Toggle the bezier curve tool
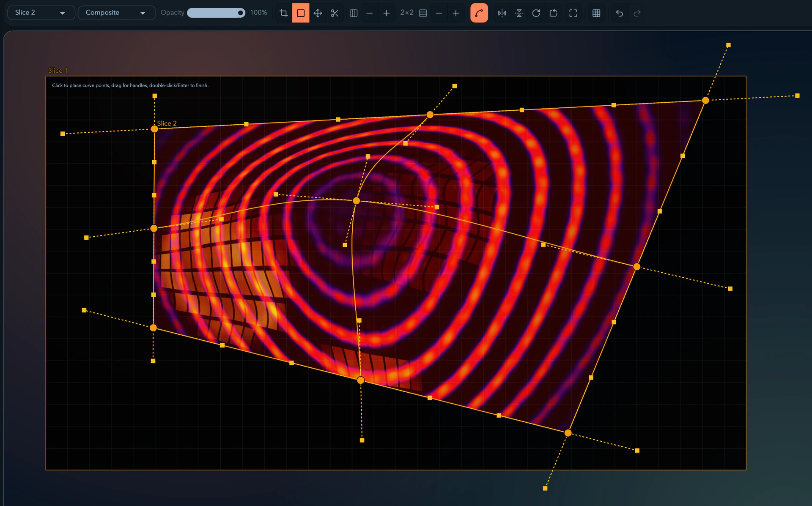Viewport: 812px width, 506px height. coord(479,13)
